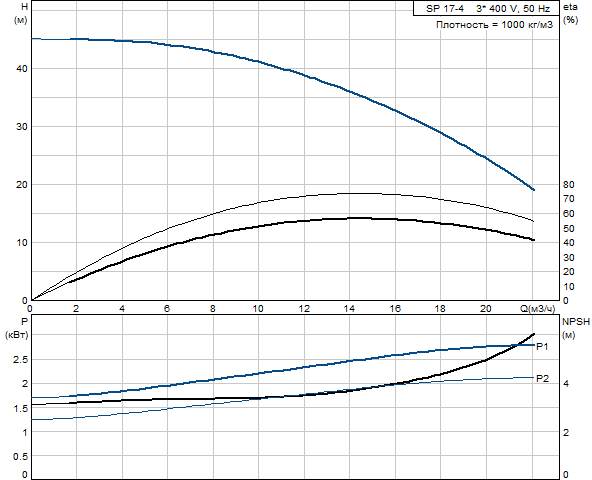Click the 10 tick on H axis
592x480 pixels.
22,242
